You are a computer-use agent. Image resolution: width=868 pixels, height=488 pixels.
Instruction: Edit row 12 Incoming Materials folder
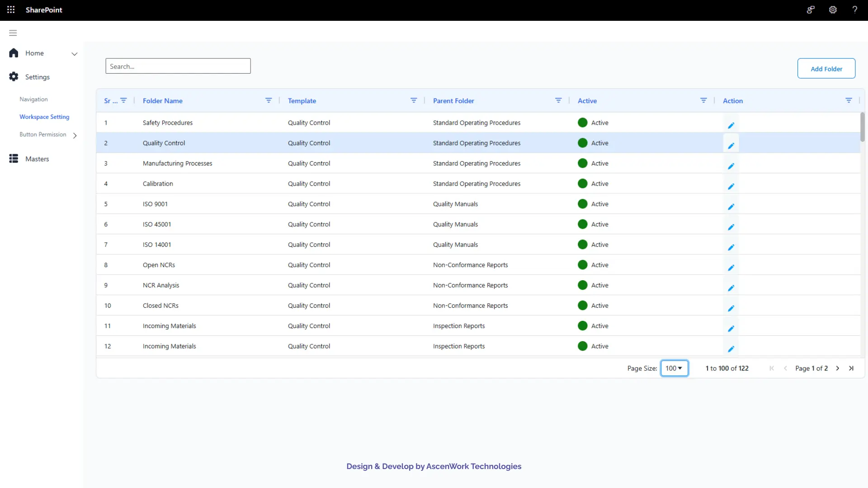tap(731, 349)
